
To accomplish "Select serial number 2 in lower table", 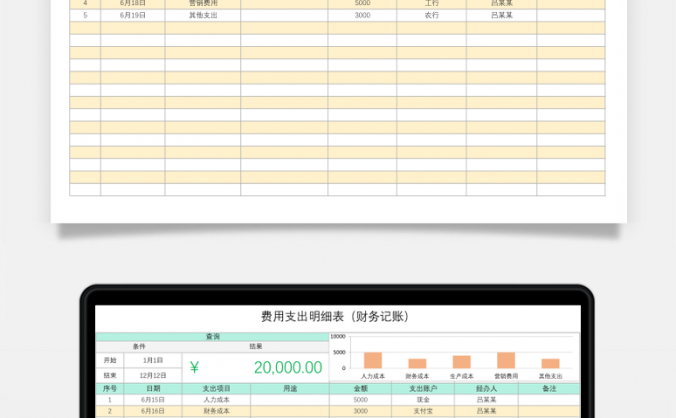I will point(110,411).
